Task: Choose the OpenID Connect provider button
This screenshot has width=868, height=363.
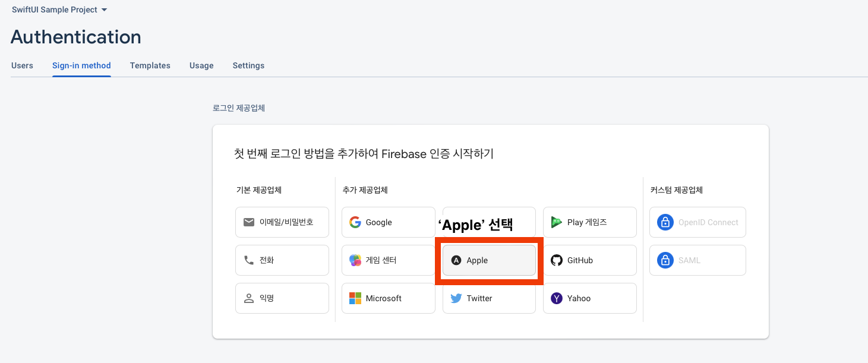Action: (x=697, y=222)
